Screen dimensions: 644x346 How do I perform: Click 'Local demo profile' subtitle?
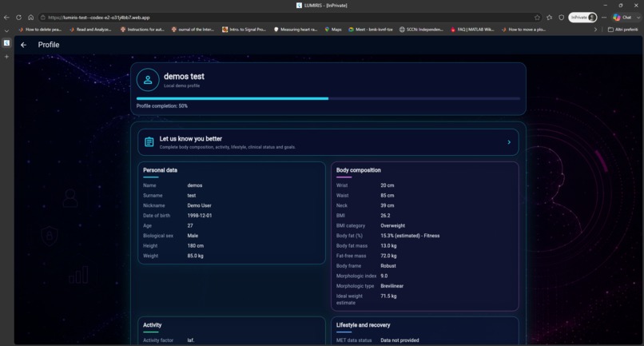coord(182,86)
